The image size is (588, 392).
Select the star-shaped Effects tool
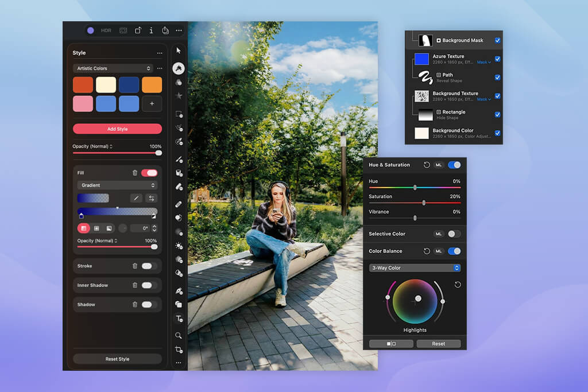[x=179, y=96]
